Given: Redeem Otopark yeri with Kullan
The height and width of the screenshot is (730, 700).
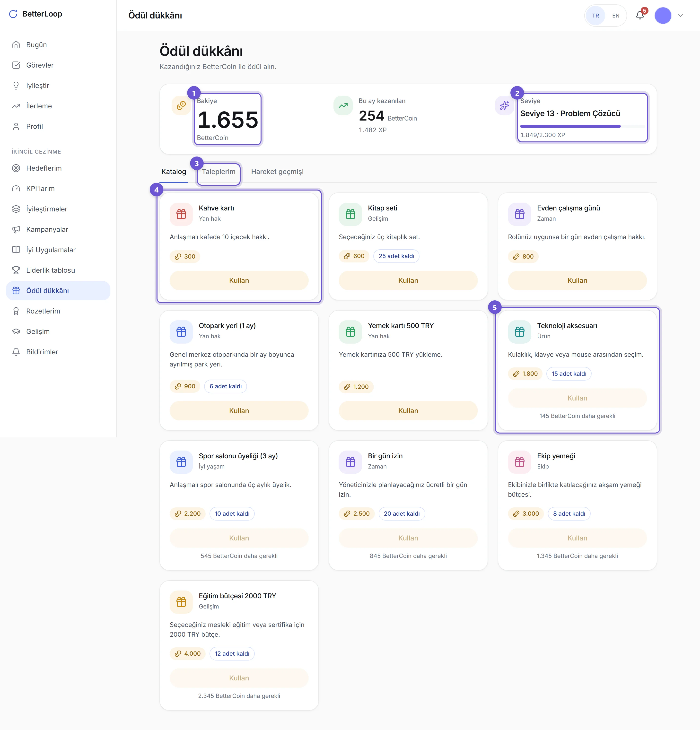Looking at the screenshot, I should pos(239,411).
